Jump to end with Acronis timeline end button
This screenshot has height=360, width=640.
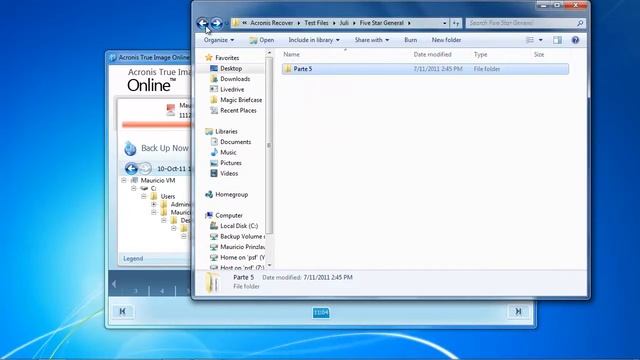tap(518, 311)
